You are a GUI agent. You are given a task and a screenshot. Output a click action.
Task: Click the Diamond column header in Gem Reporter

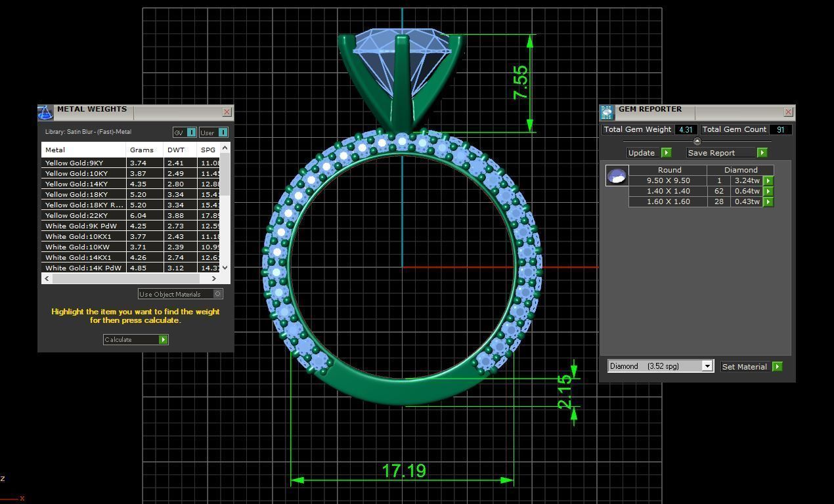tap(741, 170)
